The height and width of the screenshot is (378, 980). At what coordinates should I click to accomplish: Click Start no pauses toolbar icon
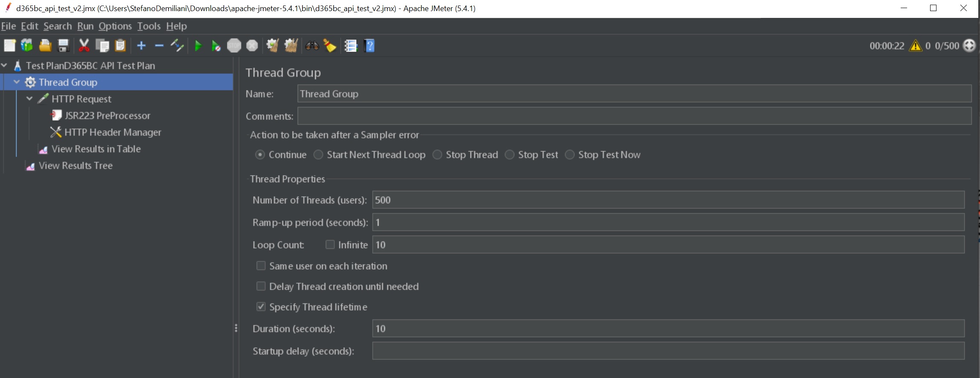point(216,46)
